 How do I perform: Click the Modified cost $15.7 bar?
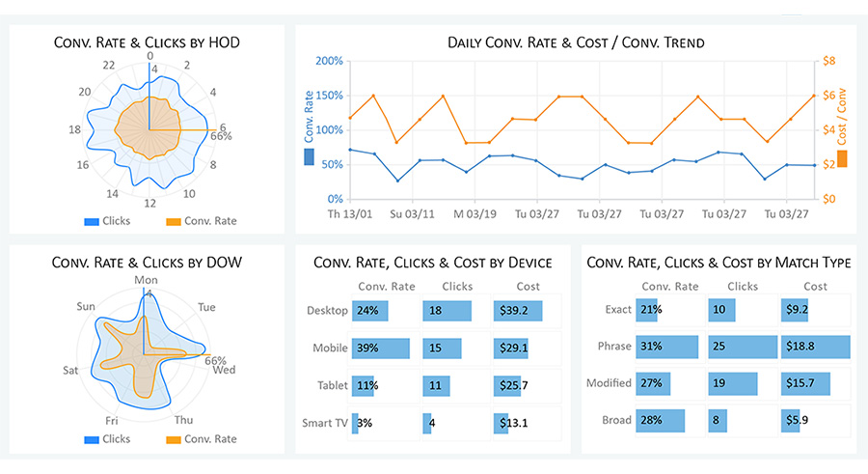[805, 383]
